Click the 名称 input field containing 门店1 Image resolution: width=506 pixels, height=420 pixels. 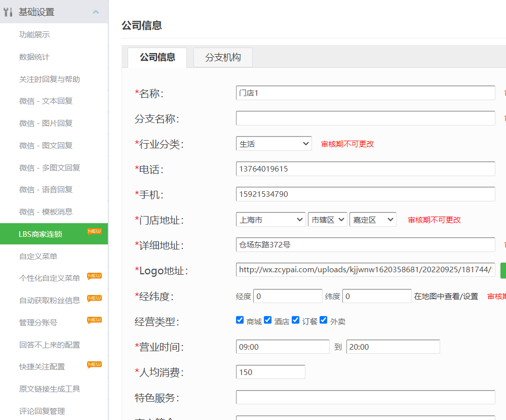coord(365,93)
